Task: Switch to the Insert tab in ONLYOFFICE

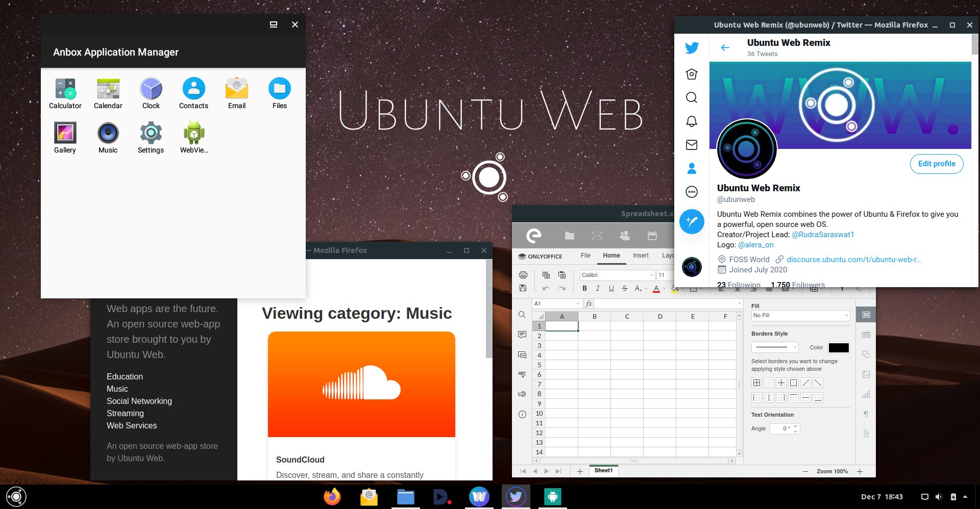Action: 641,256
